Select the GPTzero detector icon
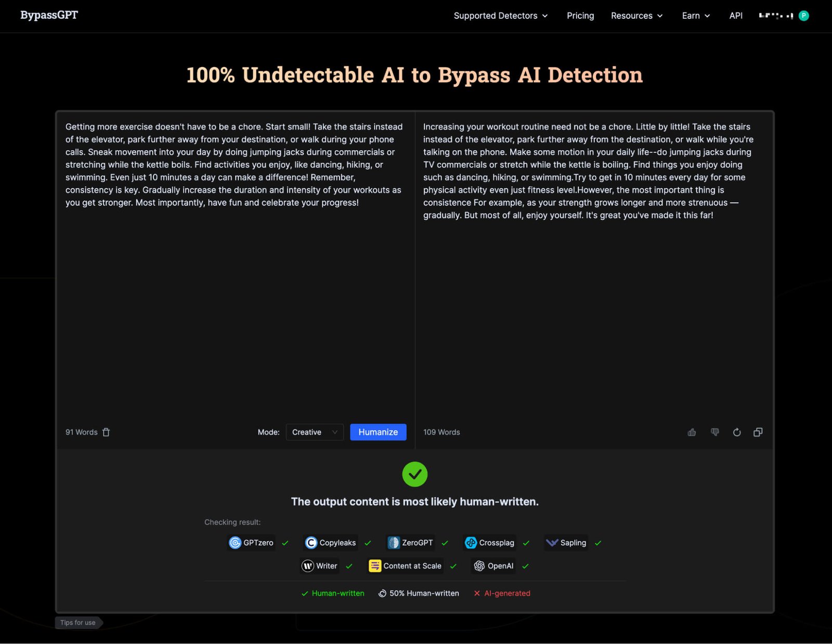 click(x=235, y=543)
